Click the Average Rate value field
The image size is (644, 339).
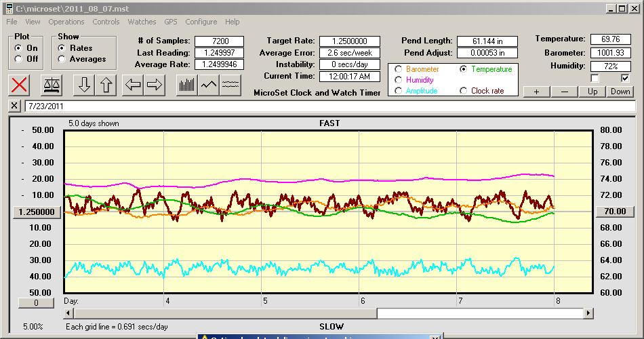click(220, 64)
